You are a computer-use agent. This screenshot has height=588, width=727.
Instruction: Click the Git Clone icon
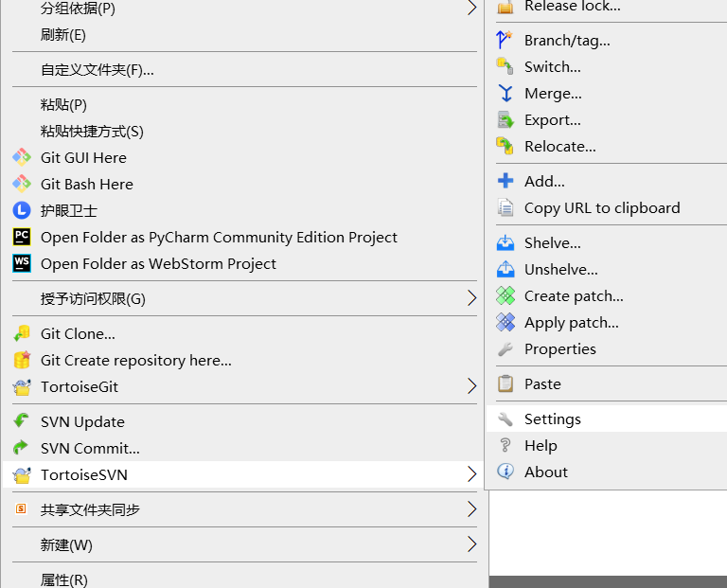pos(22,333)
